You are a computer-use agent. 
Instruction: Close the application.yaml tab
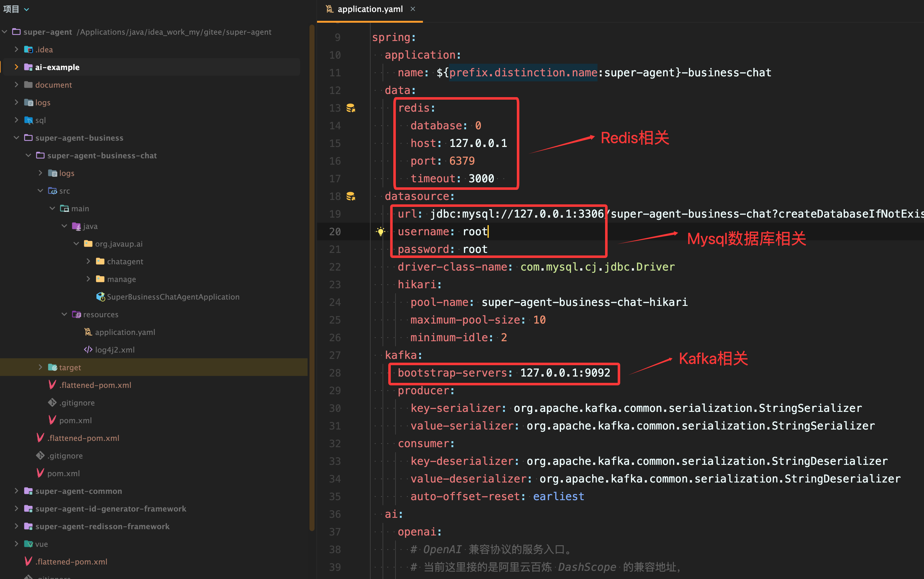413,9
